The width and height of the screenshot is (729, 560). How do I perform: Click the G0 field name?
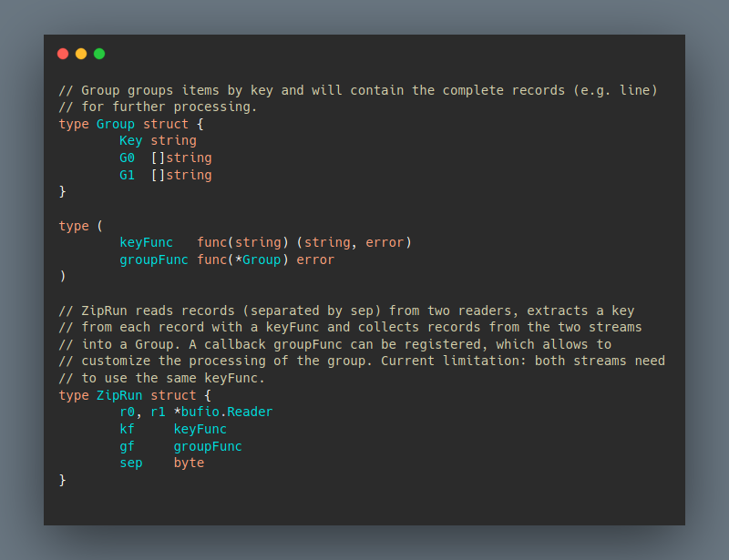(x=127, y=158)
